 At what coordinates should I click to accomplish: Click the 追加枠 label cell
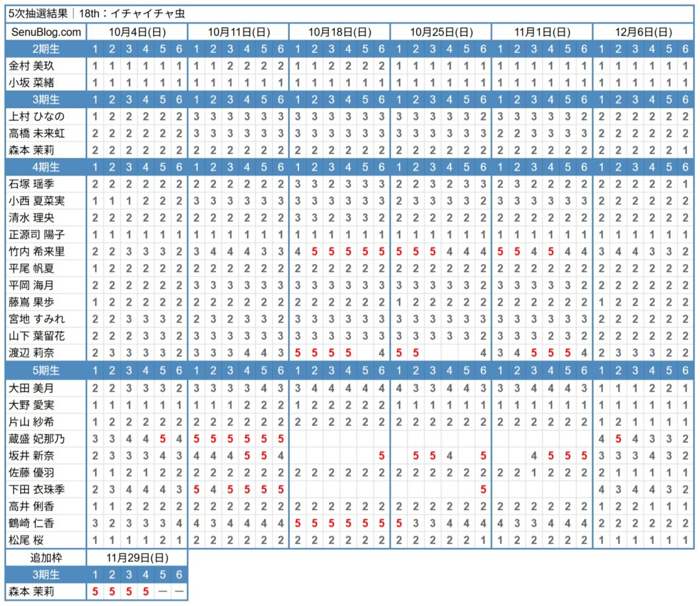[46, 558]
